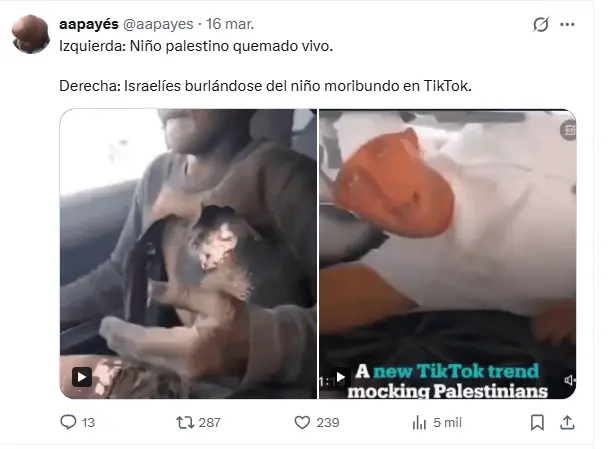The image size is (610, 449).
Task: Open the Grok slashed-circle icon
Action: click(x=541, y=24)
